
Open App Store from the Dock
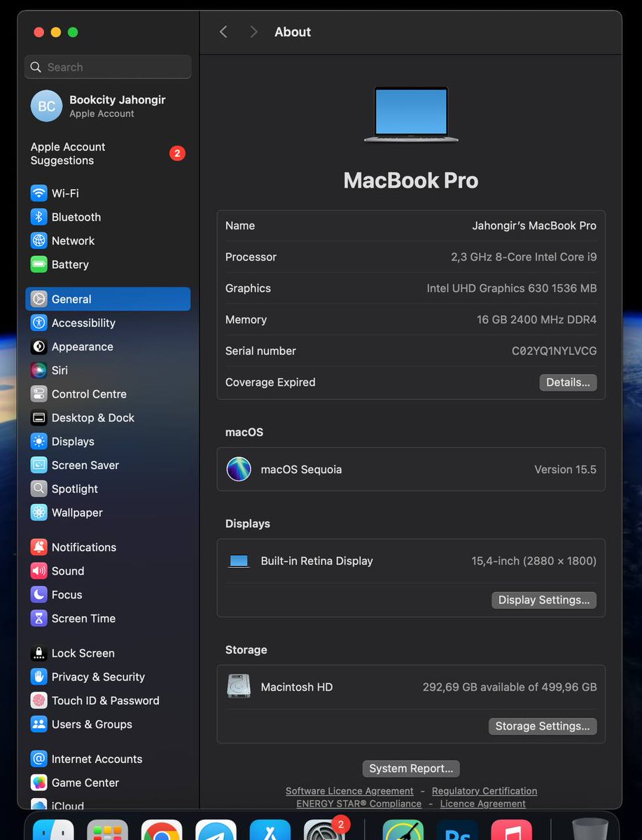click(270, 831)
